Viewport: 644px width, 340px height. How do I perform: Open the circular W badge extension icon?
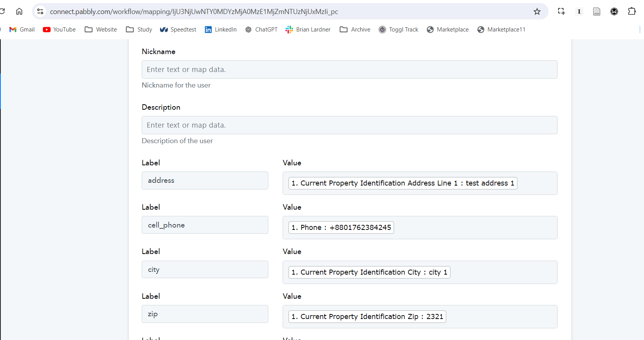(614, 12)
